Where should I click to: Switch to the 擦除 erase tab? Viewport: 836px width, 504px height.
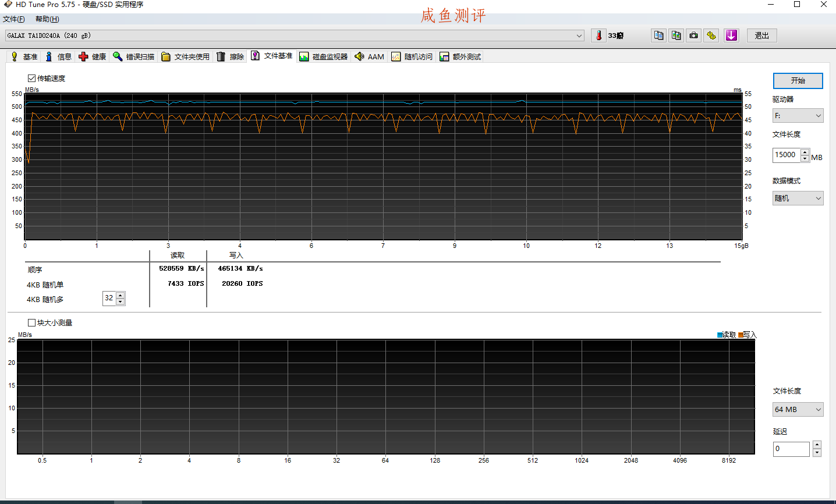231,56
